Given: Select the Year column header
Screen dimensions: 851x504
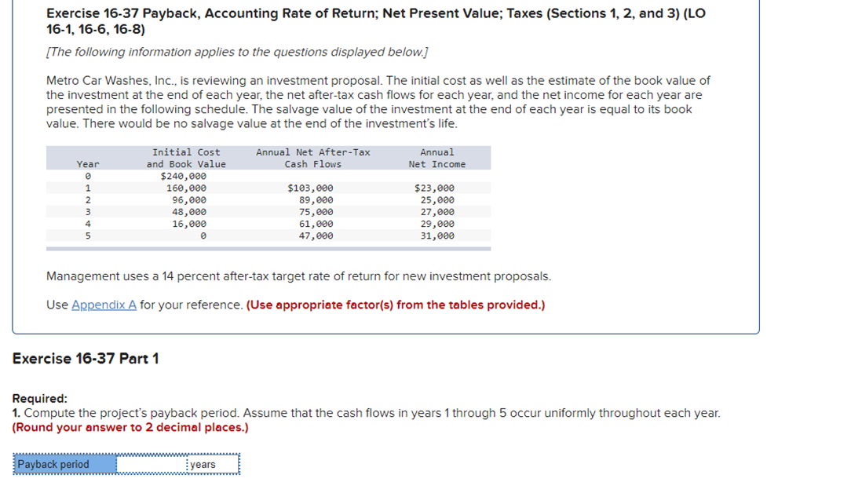Looking at the screenshot, I should (88, 163).
